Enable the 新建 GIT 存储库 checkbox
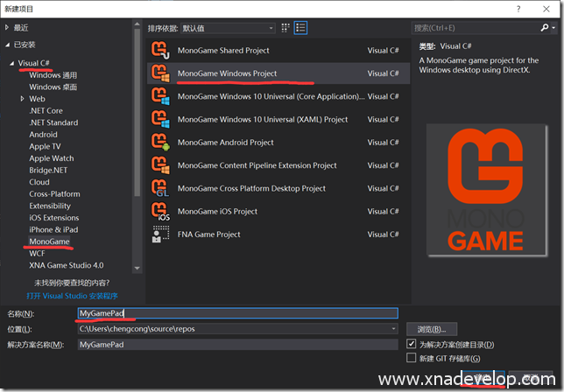 [x=412, y=359]
